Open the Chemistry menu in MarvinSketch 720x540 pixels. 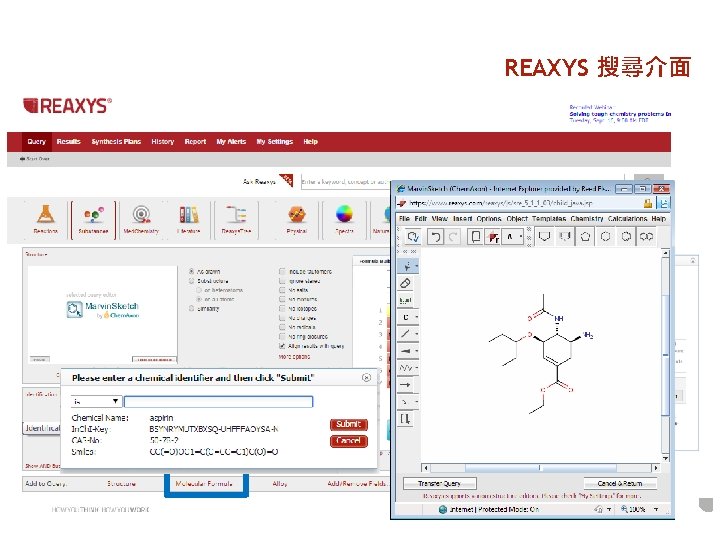[587, 219]
